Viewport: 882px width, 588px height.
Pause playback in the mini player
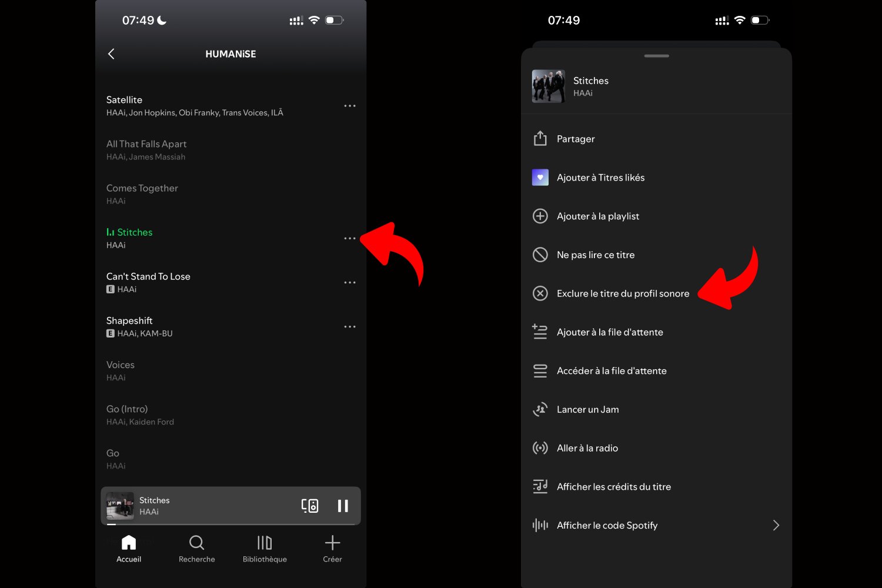click(343, 506)
